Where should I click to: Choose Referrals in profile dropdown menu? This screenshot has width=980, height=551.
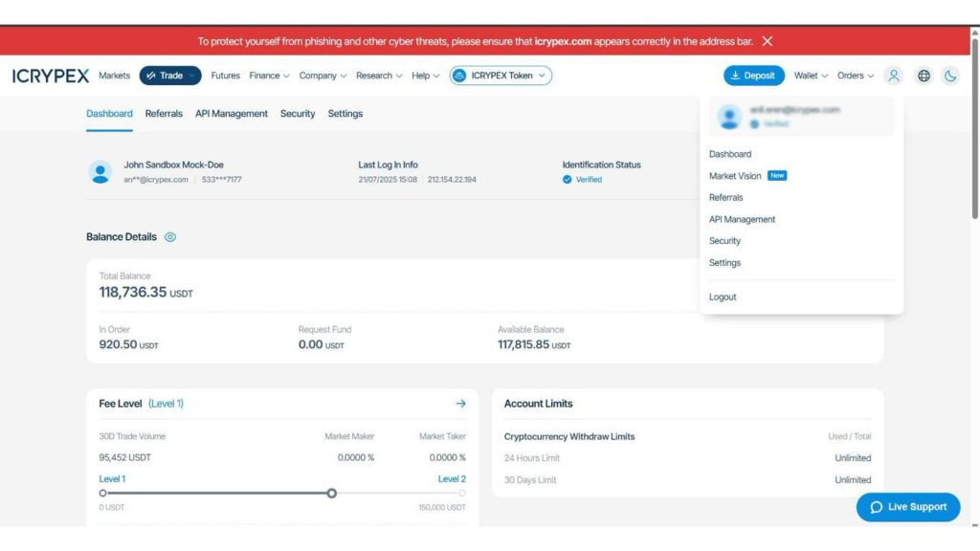[725, 197]
